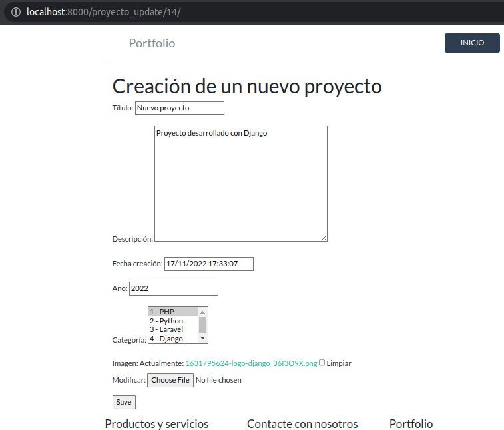Select "4 - Django" category option

coord(172,339)
